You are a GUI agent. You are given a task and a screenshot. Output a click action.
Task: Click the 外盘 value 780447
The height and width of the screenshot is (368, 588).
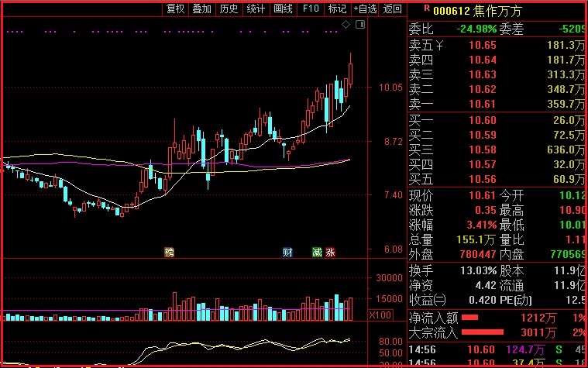[x=478, y=254]
